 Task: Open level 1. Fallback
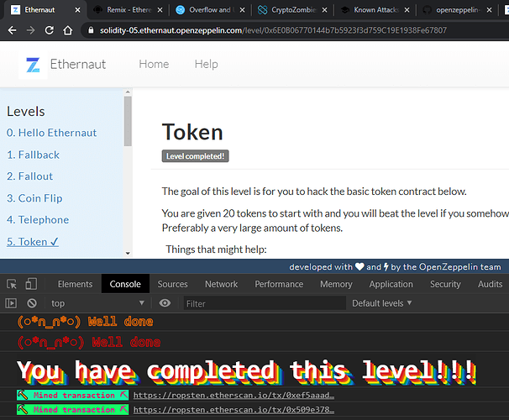[33, 155]
